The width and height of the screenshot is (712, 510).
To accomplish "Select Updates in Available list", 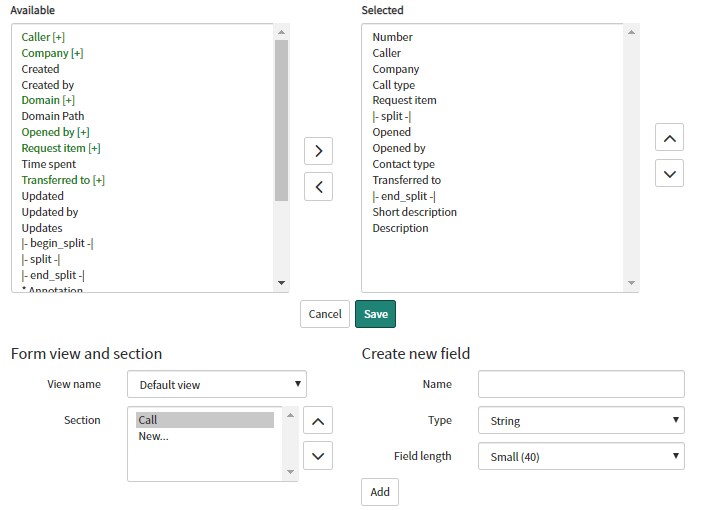I will coord(42,228).
